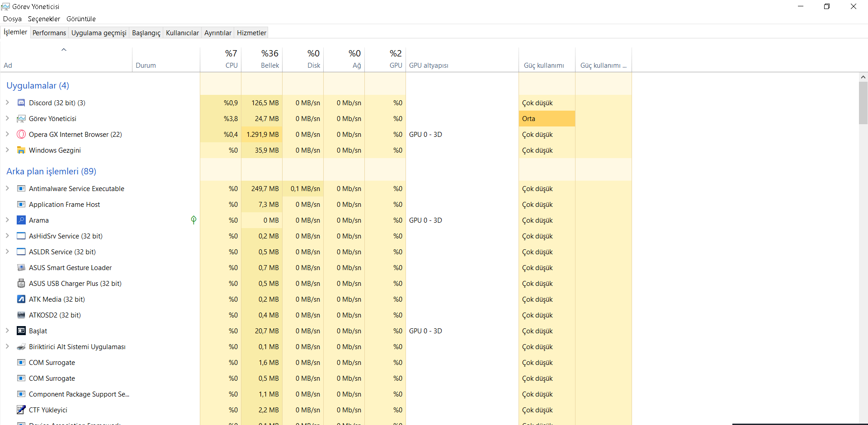Click the Windows Gezgini folder icon

tap(21, 150)
